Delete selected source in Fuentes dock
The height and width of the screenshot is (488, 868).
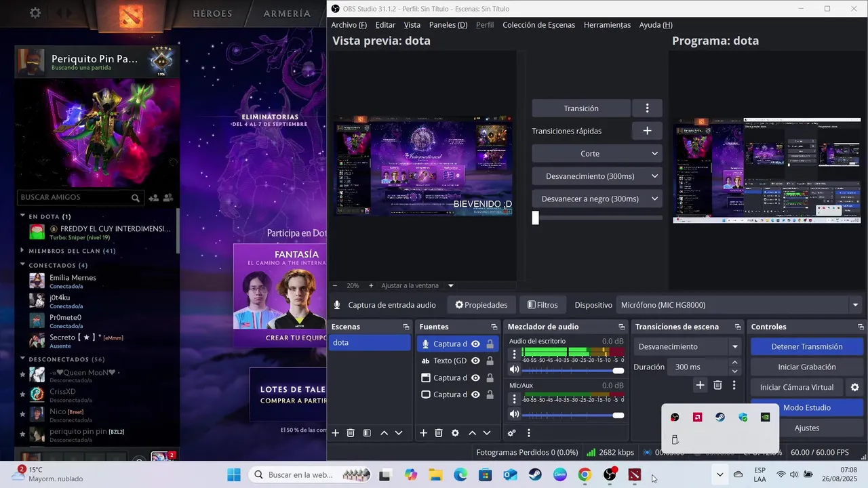pyautogui.click(x=439, y=433)
